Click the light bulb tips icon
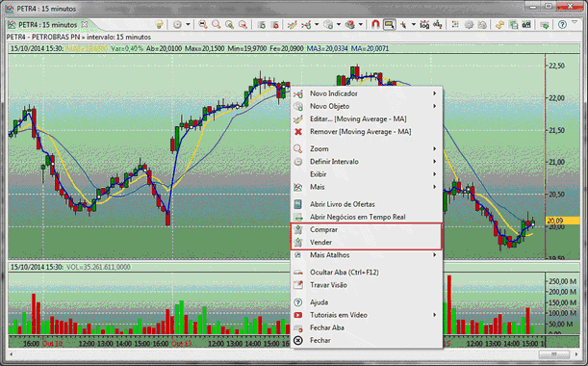Image resolution: width=588 pixels, height=366 pixels. pyautogui.click(x=160, y=25)
